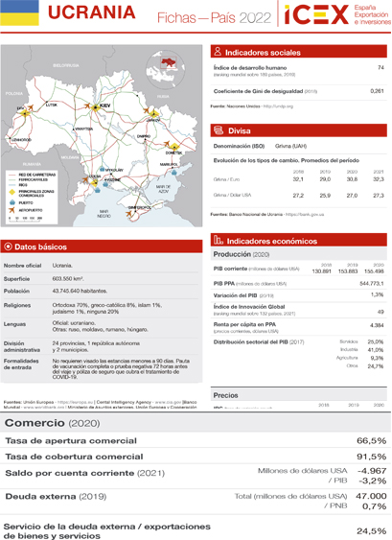The image size is (392, 540).
Task: Click the globe inset on the map
Action: tap(166, 70)
